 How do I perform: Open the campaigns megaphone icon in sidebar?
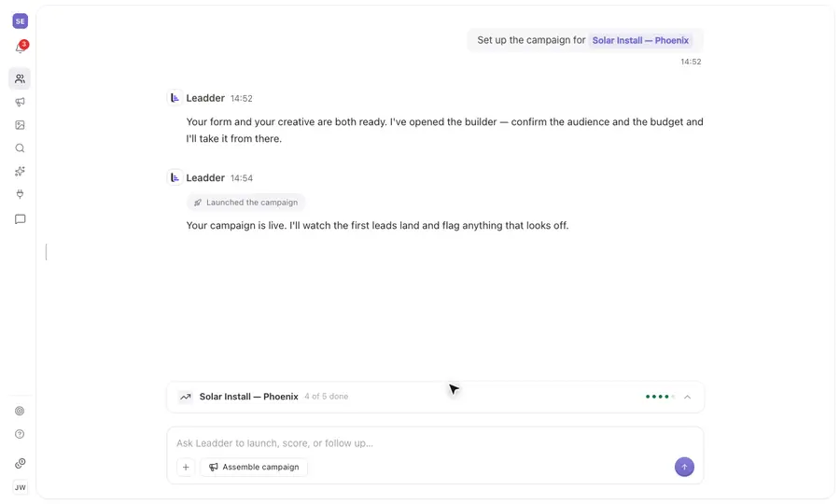20,102
